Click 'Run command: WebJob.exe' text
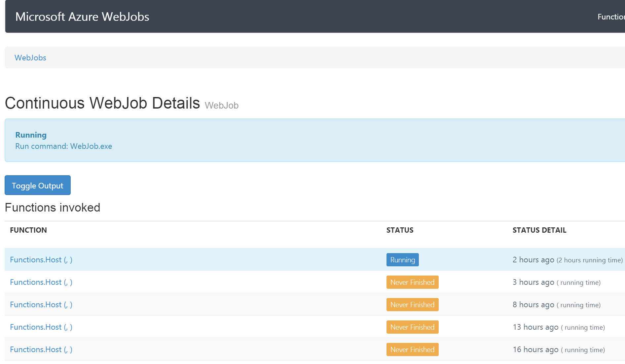Screen dimensions: 625x364 [x=64, y=146]
